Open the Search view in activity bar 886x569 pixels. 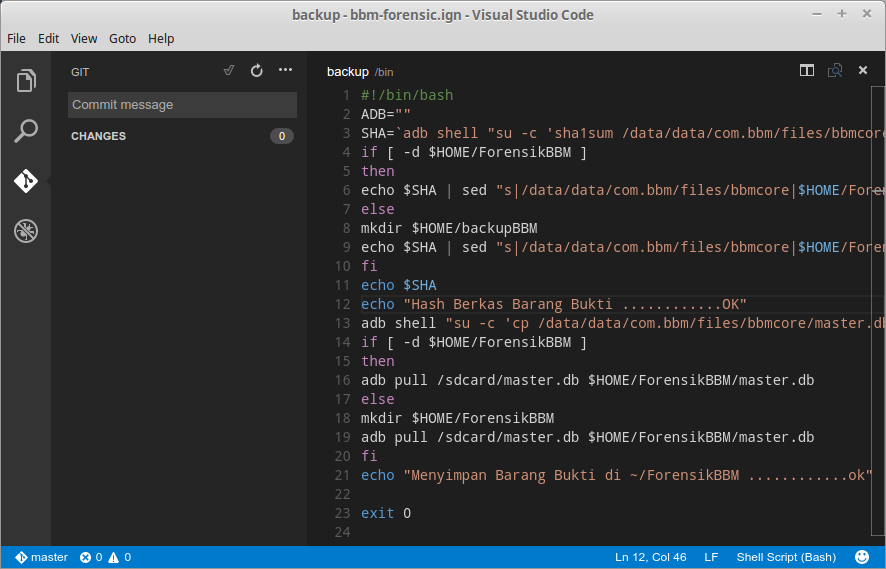coord(26,131)
